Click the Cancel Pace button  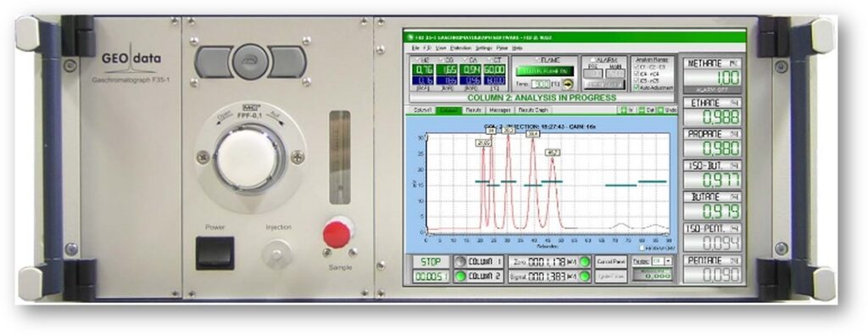pyautogui.click(x=610, y=261)
